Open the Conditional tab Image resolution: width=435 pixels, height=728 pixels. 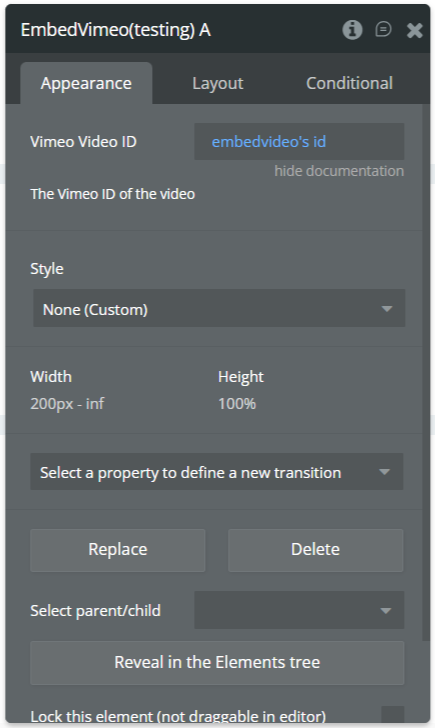point(349,84)
